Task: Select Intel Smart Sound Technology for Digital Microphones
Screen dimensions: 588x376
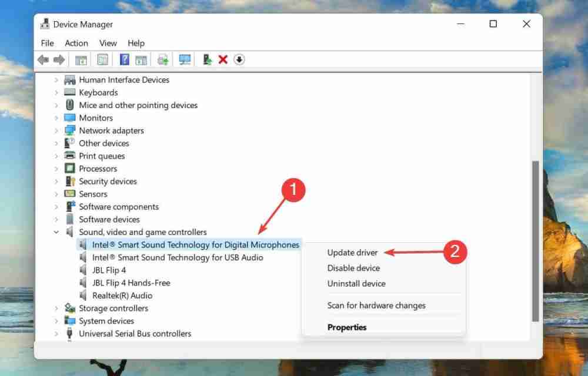Action: 196,244
